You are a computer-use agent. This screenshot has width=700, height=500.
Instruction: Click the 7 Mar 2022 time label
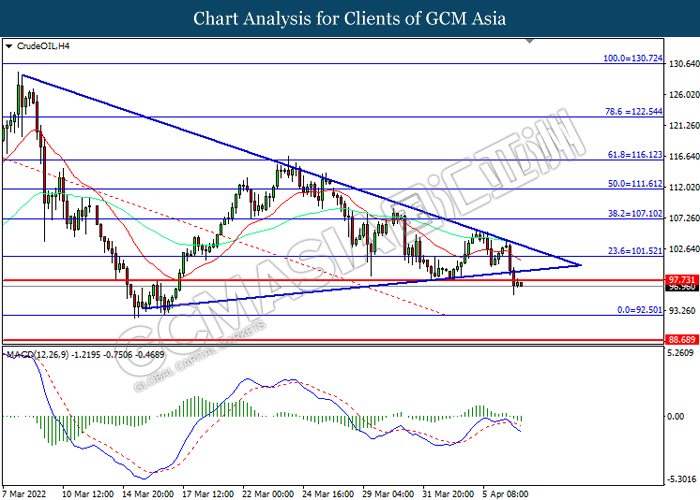[x=24, y=494]
